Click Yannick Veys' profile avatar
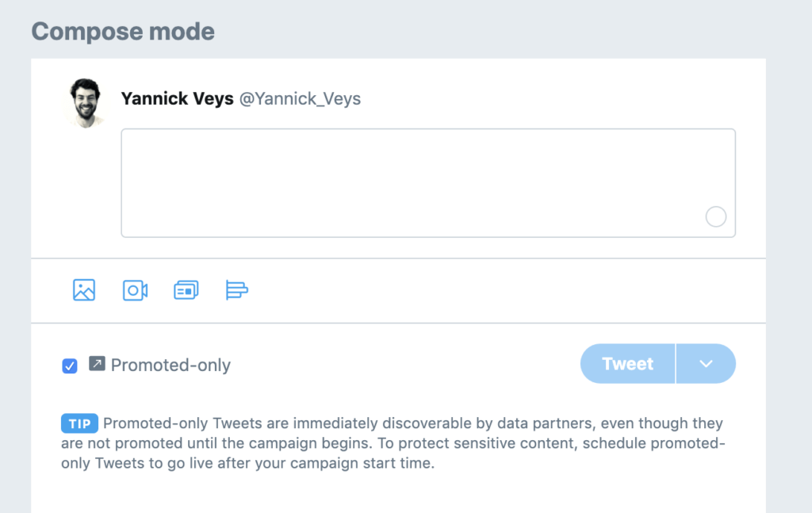This screenshot has width=812, height=513. [85, 102]
